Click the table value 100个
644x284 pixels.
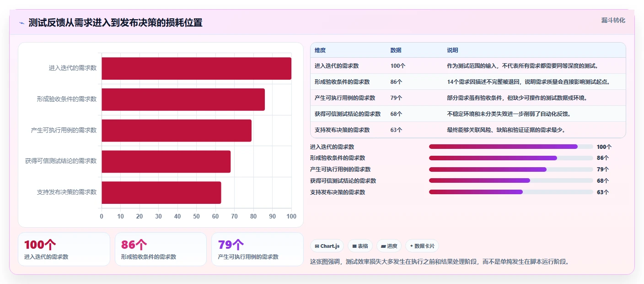398,66
